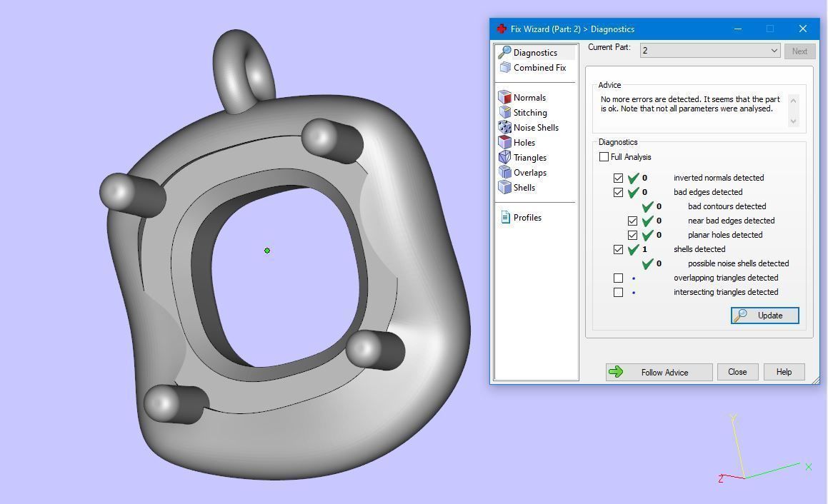Select the Triangles fix tool

(x=523, y=158)
